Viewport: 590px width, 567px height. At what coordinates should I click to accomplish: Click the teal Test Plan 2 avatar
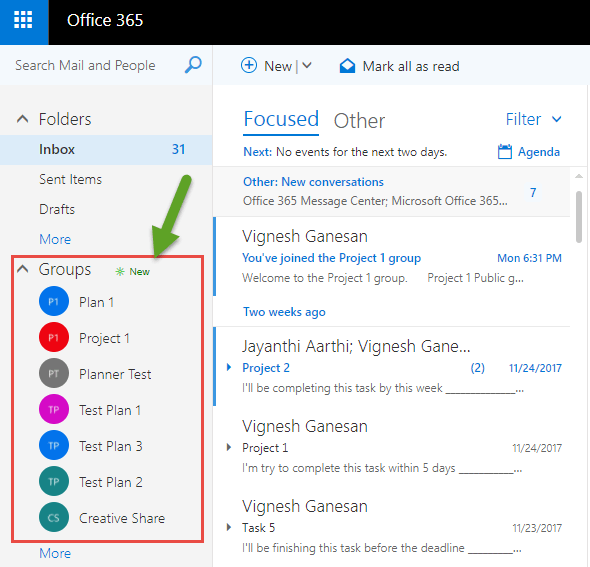(54, 481)
